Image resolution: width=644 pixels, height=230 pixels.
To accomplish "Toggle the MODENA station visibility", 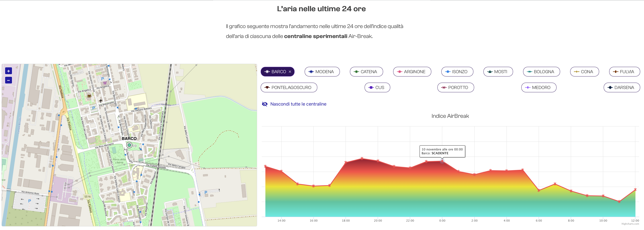I will coord(322,72).
